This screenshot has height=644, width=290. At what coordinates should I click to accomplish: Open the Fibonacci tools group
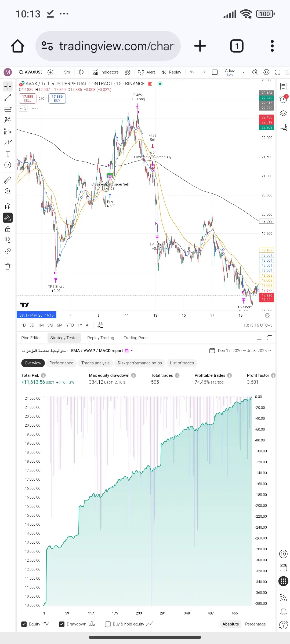(8, 109)
